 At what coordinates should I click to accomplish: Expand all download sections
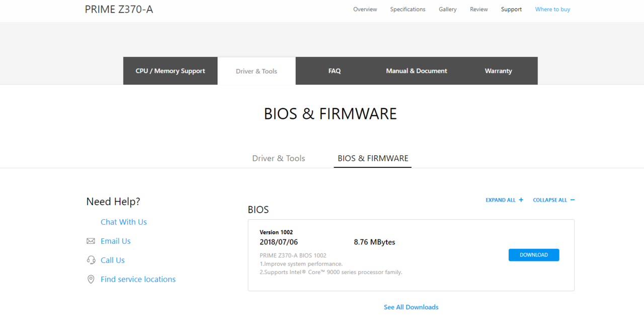[x=504, y=200]
